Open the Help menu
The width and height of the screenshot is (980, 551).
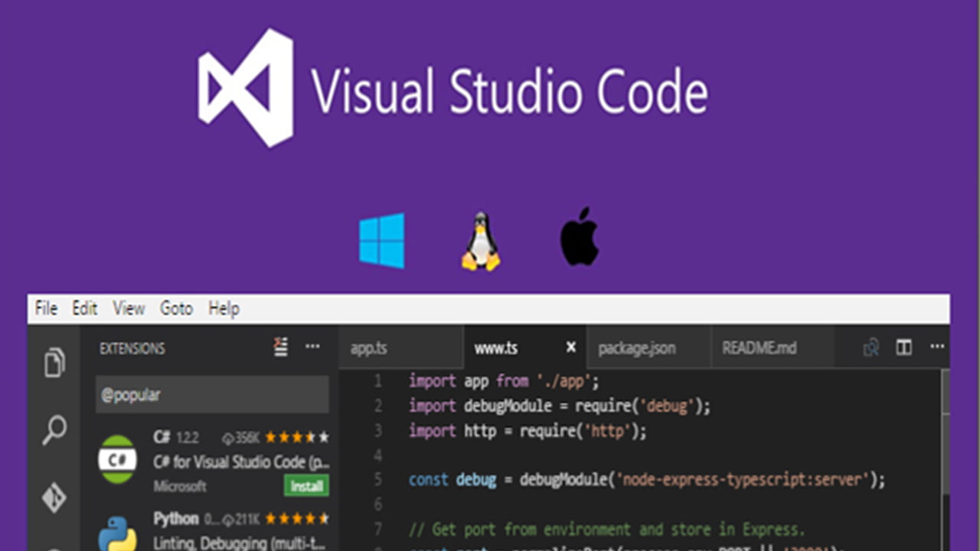click(x=224, y=308)
